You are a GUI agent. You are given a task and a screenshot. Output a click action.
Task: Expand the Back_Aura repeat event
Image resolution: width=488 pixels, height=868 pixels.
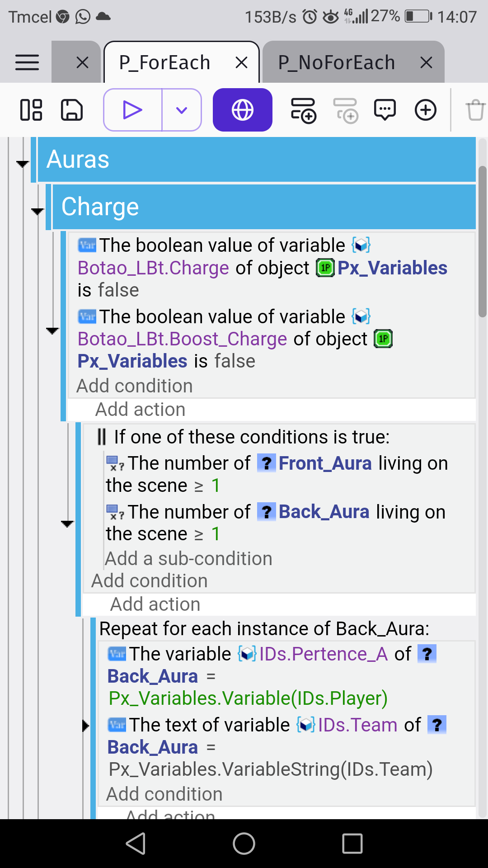[85, 726]
